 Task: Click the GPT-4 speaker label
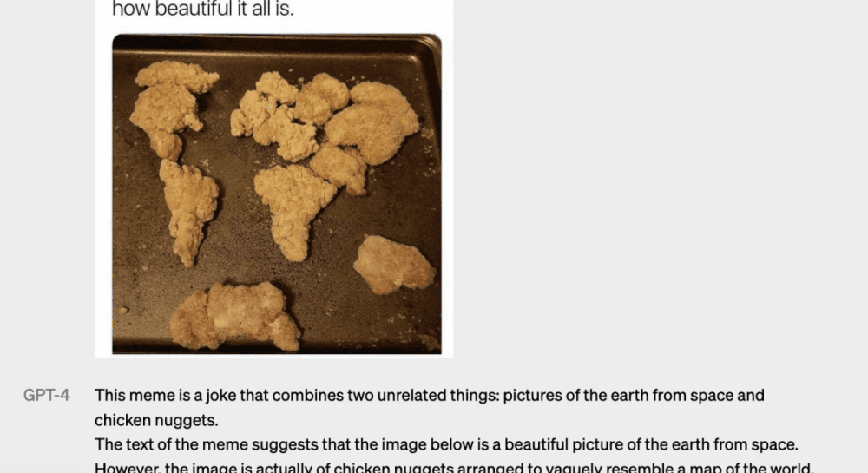coord(47,396)
